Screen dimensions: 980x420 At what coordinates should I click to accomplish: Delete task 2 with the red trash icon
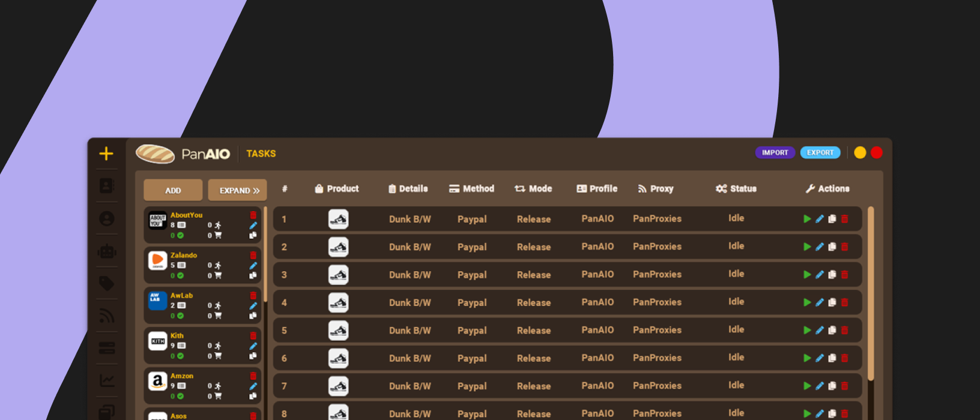845,247
